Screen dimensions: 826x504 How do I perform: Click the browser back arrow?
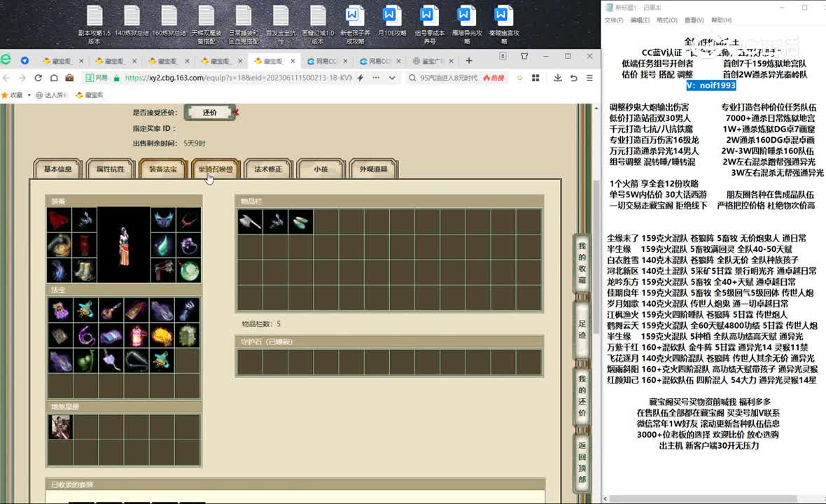coord(6,78)
